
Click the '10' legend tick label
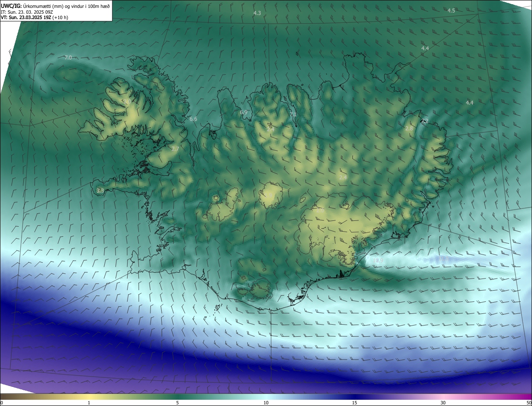(x=266, y=403)
